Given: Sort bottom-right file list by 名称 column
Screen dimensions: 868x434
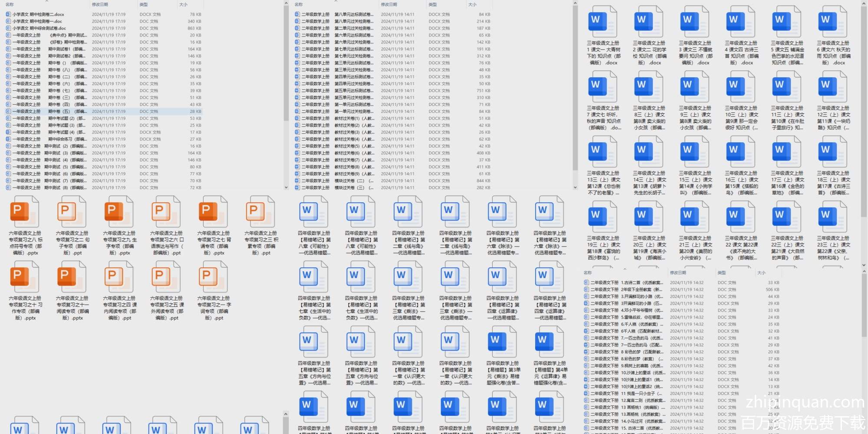Looking at the screenshot, I should [588, 273].
